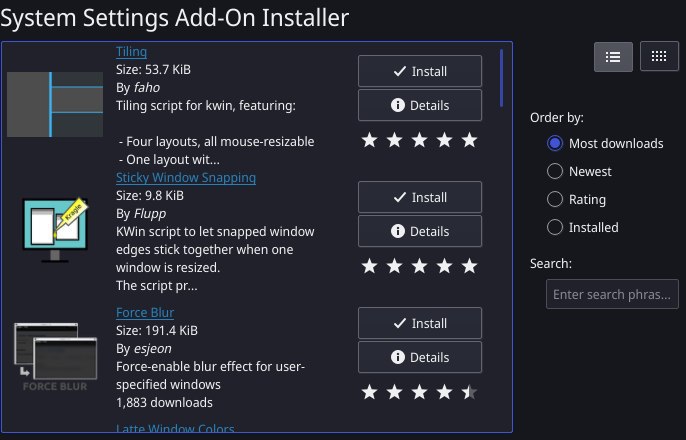Click the half-filled fifth star for Force Blur
The image size is (686, 440).
469,392
